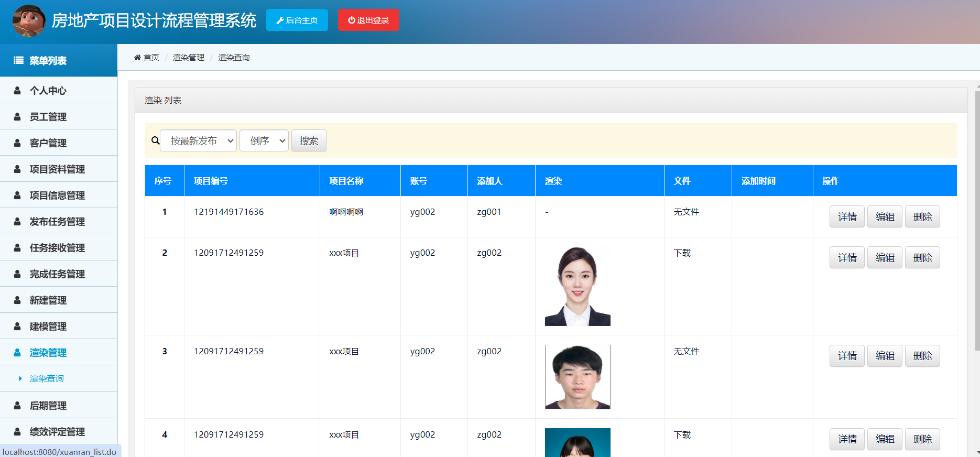Click the cartoon avatar logo
Image resolution: width=980 pixels, height=457 pixels.
[x=29, y=21]
